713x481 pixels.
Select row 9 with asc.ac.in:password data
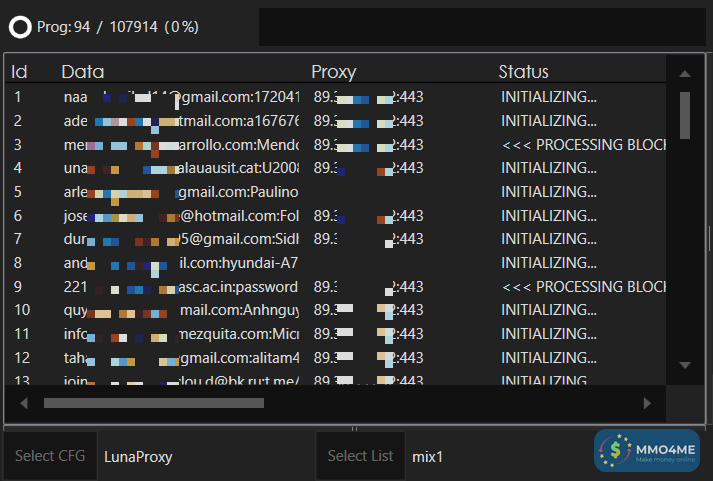coord(335,287)
